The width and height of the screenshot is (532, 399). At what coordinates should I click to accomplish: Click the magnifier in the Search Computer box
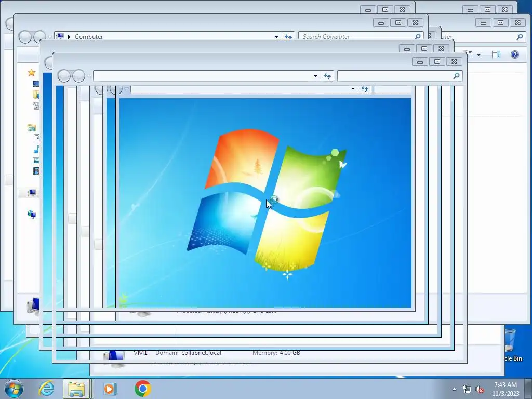pos(418,36)
